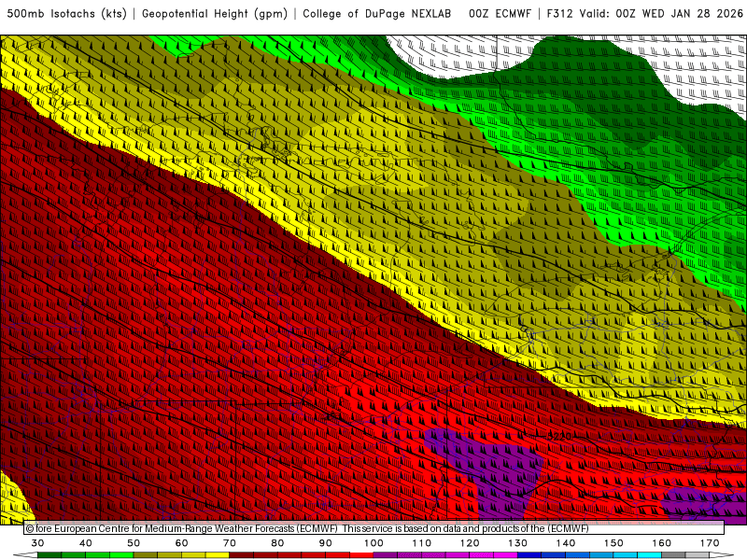
Task: Click the legend value '50'
Action: tap(134, 543)
